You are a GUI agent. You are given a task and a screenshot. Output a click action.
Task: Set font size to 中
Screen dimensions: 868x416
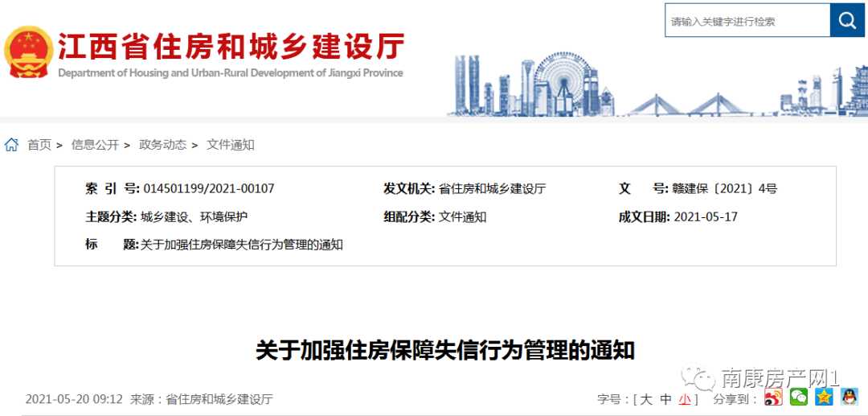coord(666,399)
